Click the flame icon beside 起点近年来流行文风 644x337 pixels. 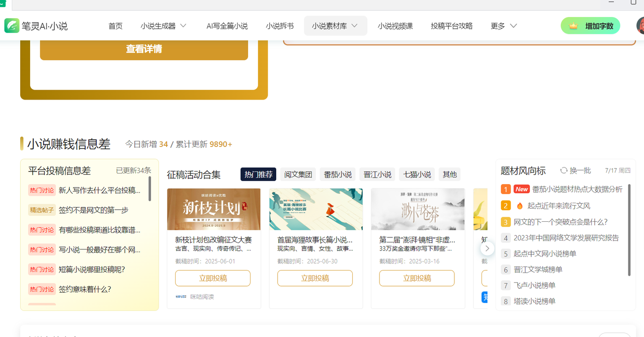coord(520,205)
